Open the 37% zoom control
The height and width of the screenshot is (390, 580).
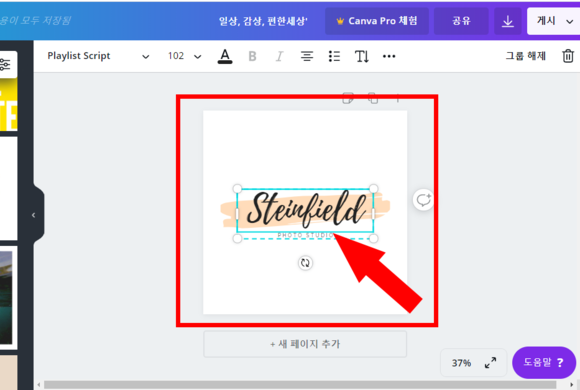(461, 363)
